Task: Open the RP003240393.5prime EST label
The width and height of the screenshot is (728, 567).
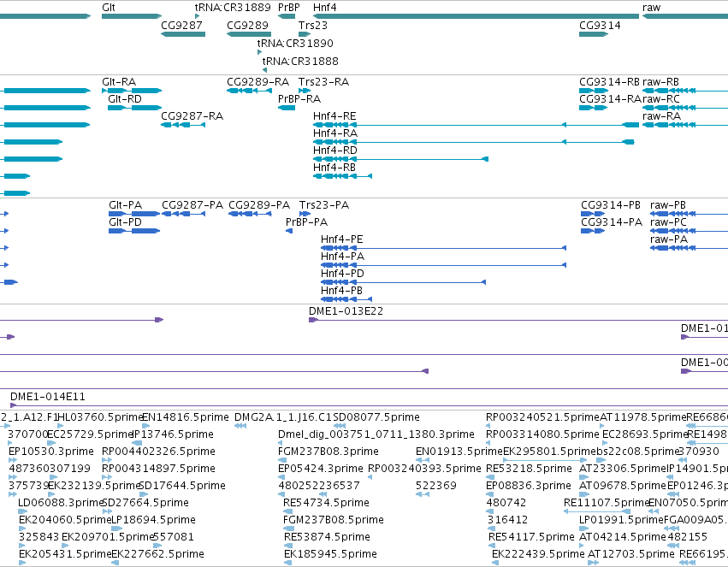Action: point(424,469)
